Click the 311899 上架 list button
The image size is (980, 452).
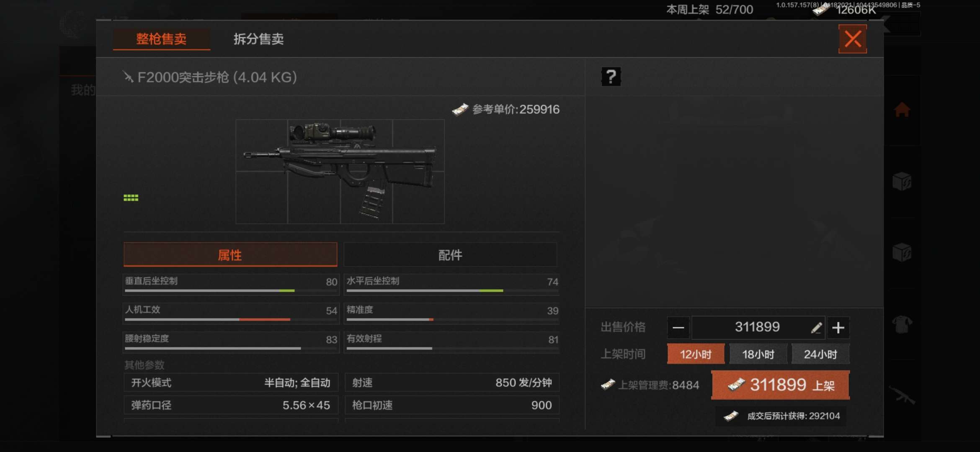(x=781, y=385)
